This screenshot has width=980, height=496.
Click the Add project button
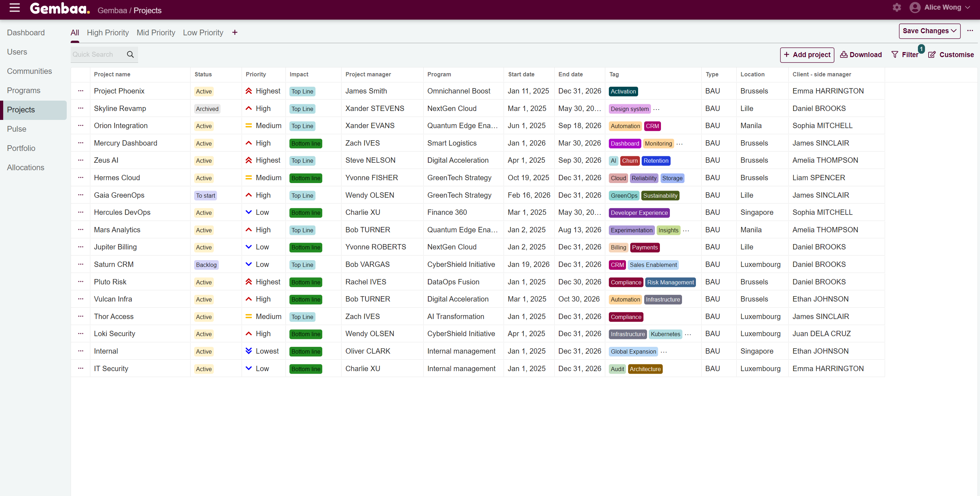pyautogui.click(x=807, y=55)
